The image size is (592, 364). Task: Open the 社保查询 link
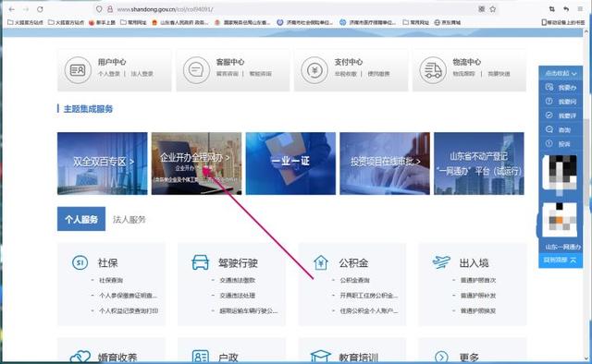(x=111, y=280)
